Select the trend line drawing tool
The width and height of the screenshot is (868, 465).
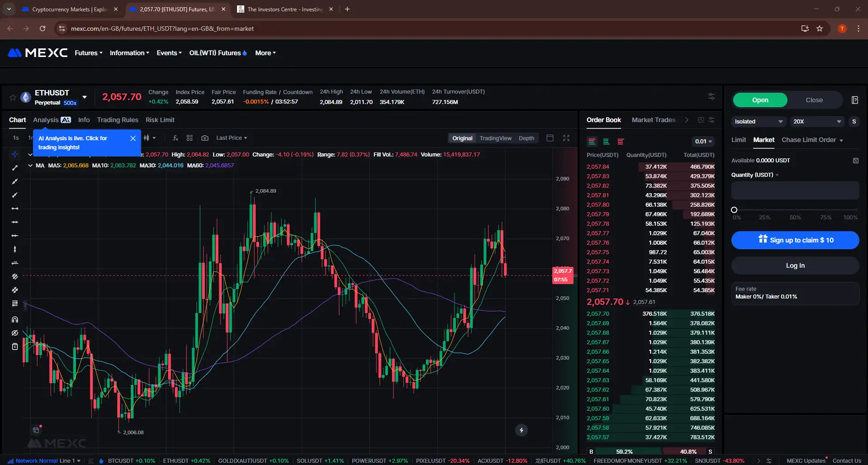[x=15, y=168]
